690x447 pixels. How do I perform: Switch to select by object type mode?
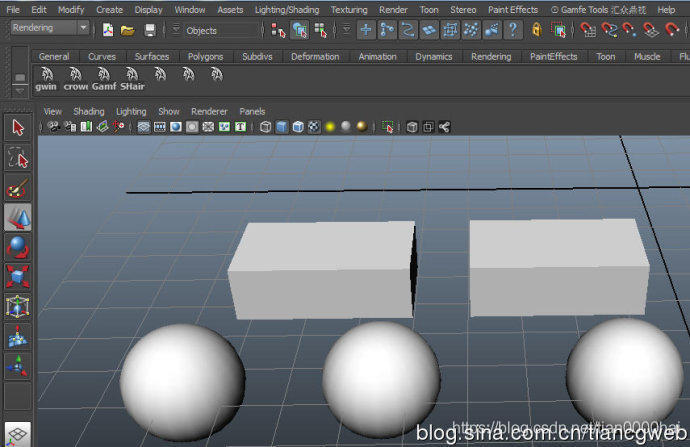click(300, 30)
